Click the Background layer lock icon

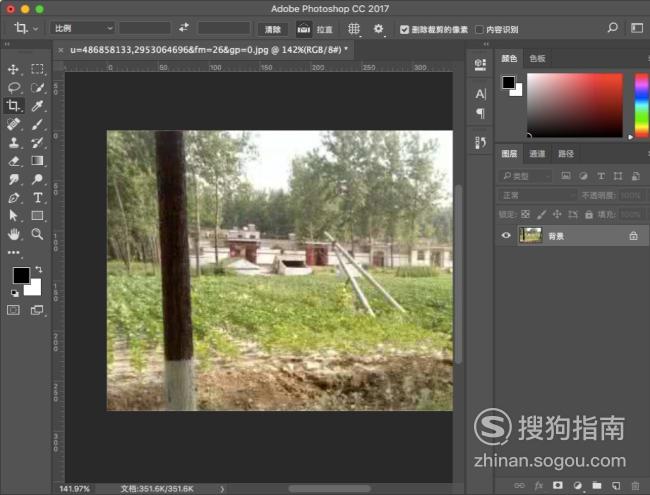click(x=633, y=236)
